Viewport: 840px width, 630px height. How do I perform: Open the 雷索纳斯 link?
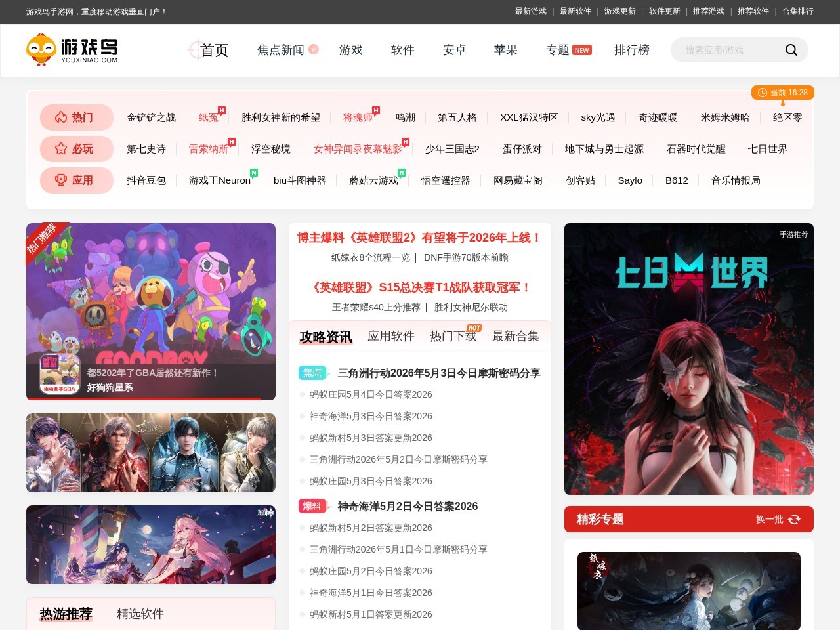point(209,149)
